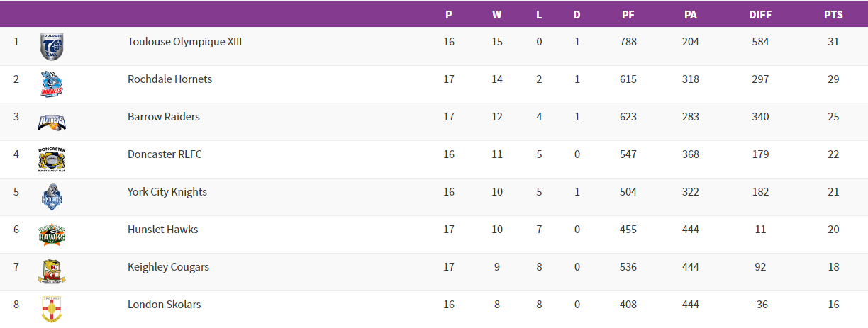This screenshot has height=328, width=868.
Task: Click the Keighley Cougars team name
Action: (x=168, y=267)
